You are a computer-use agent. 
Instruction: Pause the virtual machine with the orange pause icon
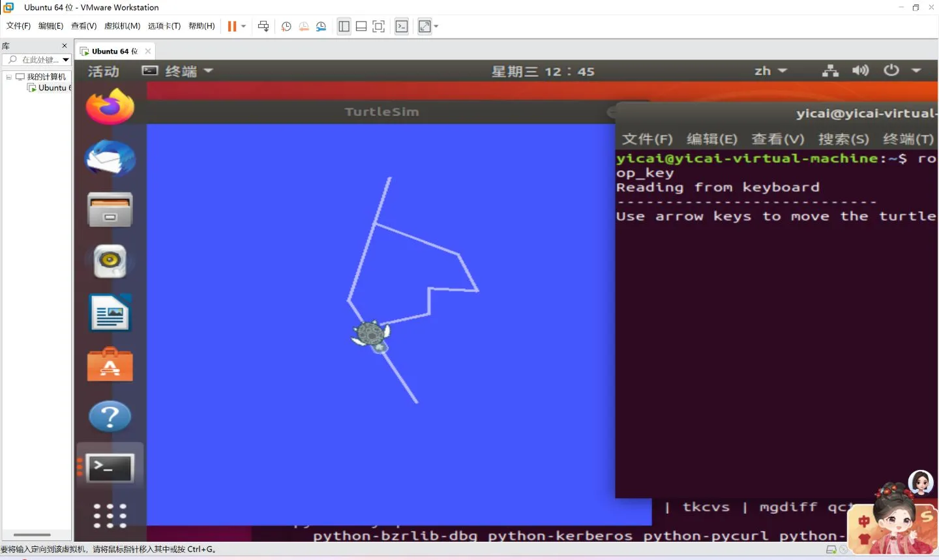click(x=231, y=26)
